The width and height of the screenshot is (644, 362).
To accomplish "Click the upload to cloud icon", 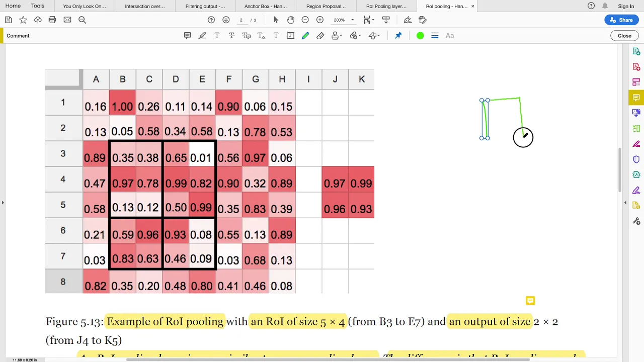I will pyautogui.click(x=38, y=20).
